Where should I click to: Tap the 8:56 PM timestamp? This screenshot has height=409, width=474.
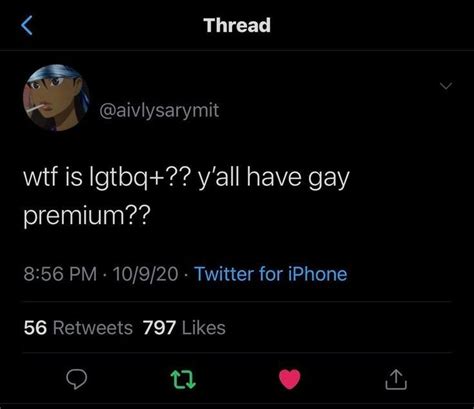(x=60, y=274)
